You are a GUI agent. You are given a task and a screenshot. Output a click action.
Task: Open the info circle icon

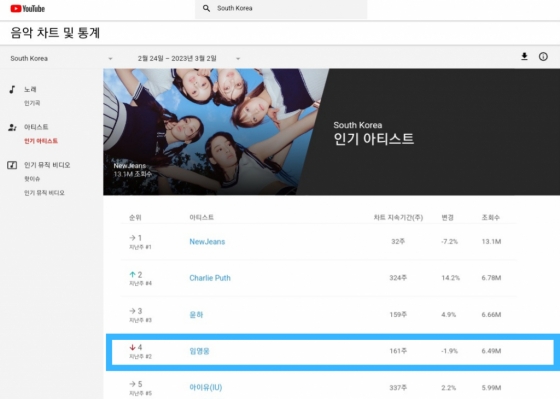tap(543, 56)
